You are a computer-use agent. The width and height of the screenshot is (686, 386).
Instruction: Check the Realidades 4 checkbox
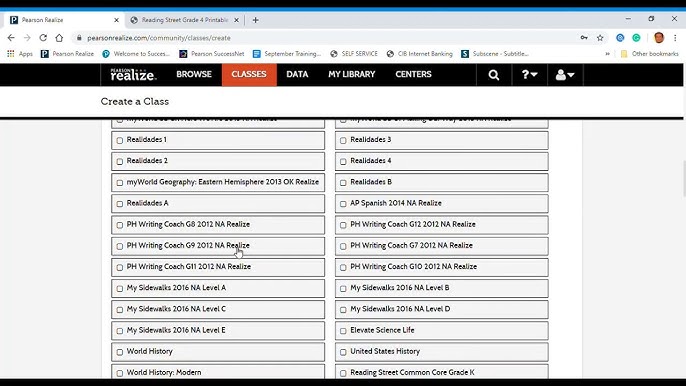pos(343,161)
